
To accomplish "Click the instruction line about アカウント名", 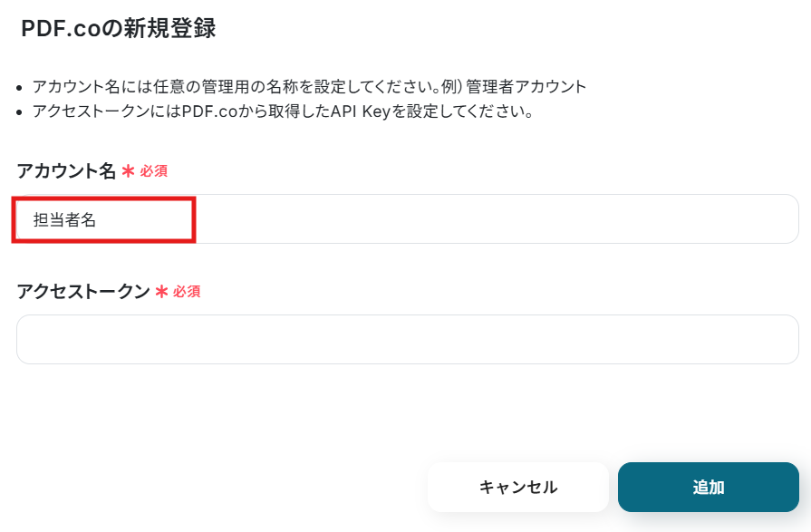I will click(x=309, y=87).
